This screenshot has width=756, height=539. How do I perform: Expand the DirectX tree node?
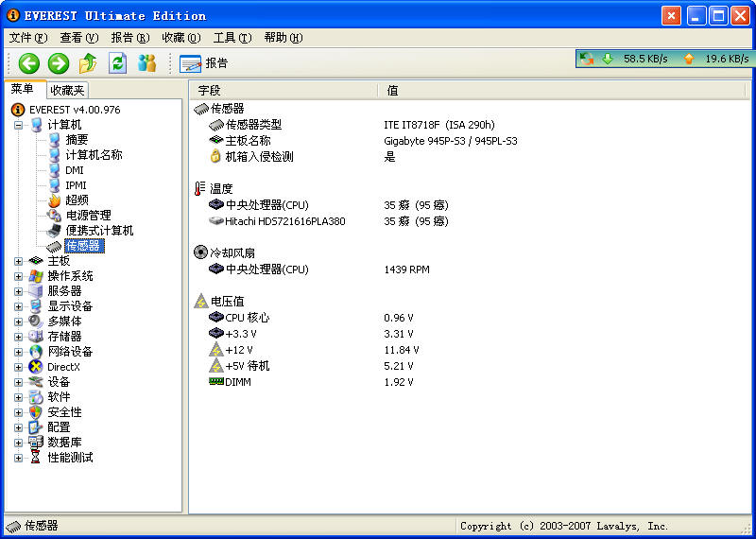[x=18, y=367]
